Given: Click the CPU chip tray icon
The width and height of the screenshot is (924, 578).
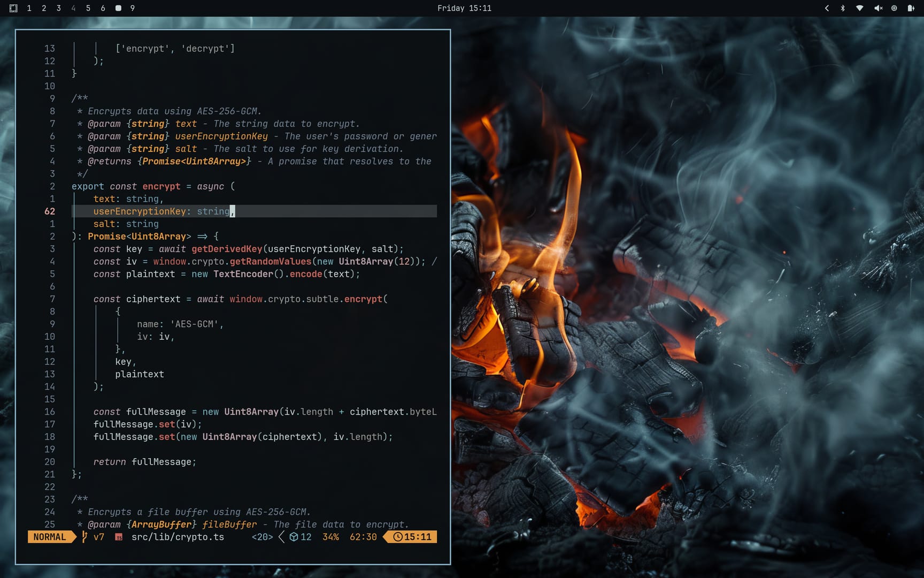Looking at the screenshot, I should pyautogui.click(x=894, y=8).
